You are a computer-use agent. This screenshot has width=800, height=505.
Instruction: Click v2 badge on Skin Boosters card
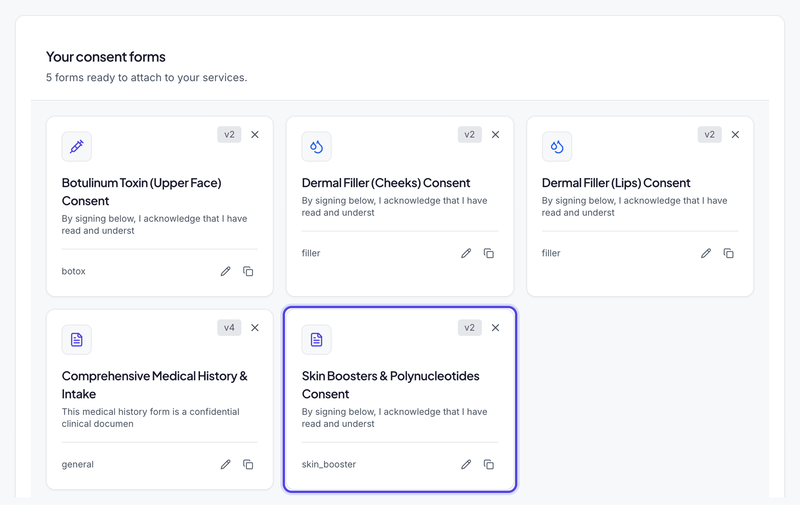click(469, 327)
